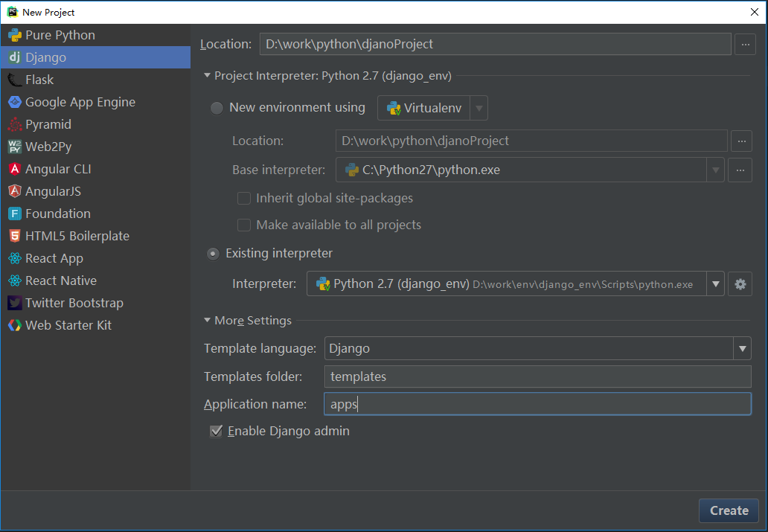Screen dimensions: 768x532
Task: Pick React Native project type
Action: pos(95,281)
